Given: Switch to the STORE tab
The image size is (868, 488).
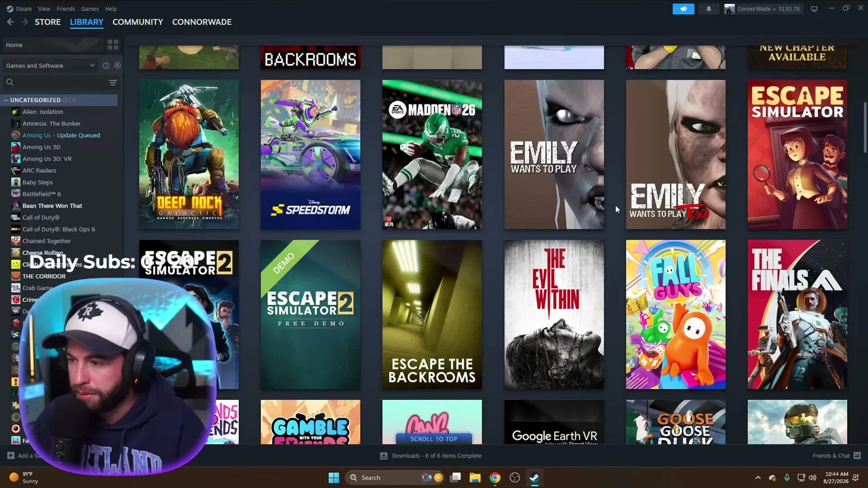Looking at the screenshot, I should point(47,22).
